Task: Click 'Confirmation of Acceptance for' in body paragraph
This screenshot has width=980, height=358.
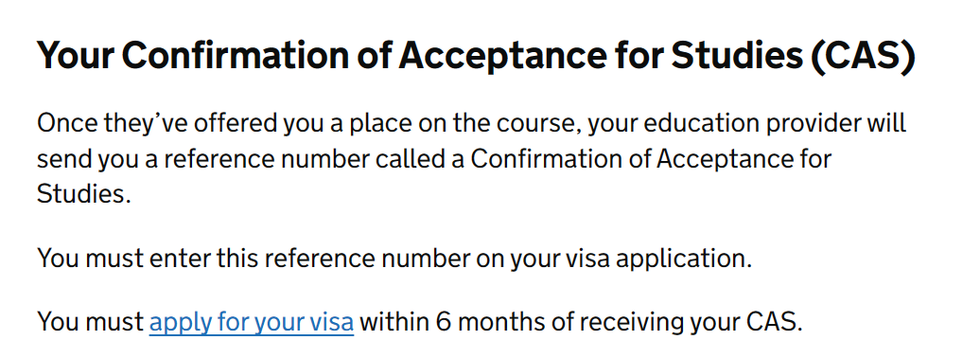Action: click(651, 159)
